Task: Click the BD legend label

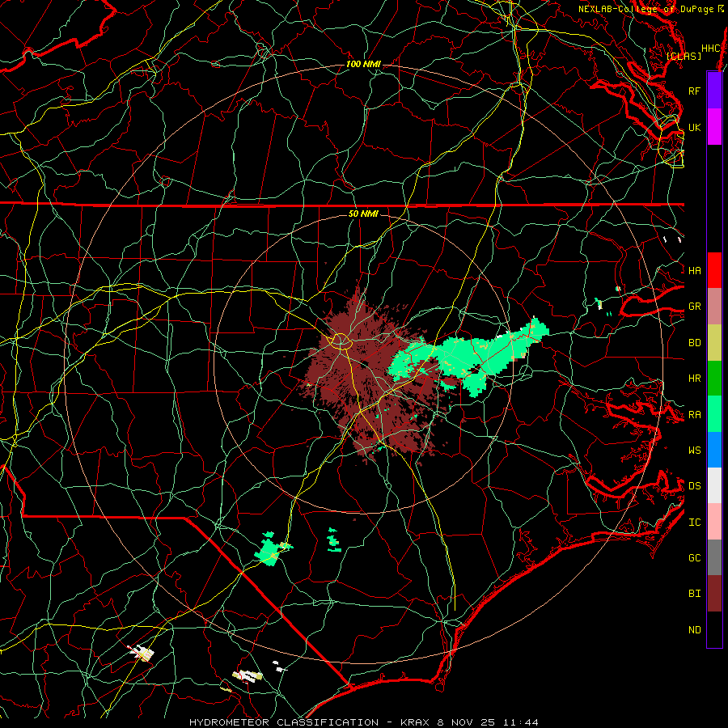Action: click(x=694, y=343)
